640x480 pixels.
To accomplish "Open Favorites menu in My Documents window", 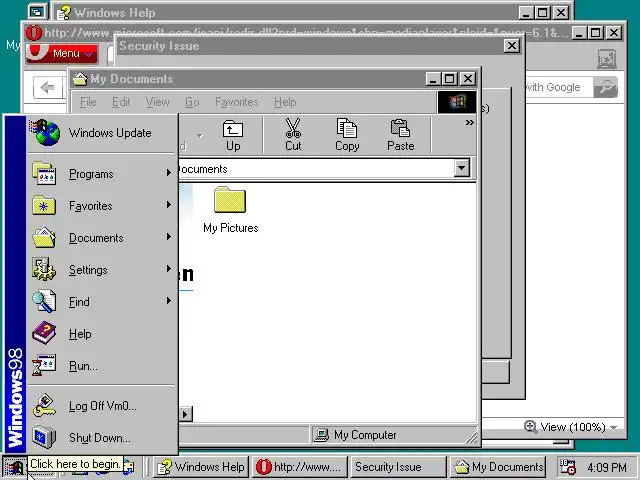I will [237, 102].
